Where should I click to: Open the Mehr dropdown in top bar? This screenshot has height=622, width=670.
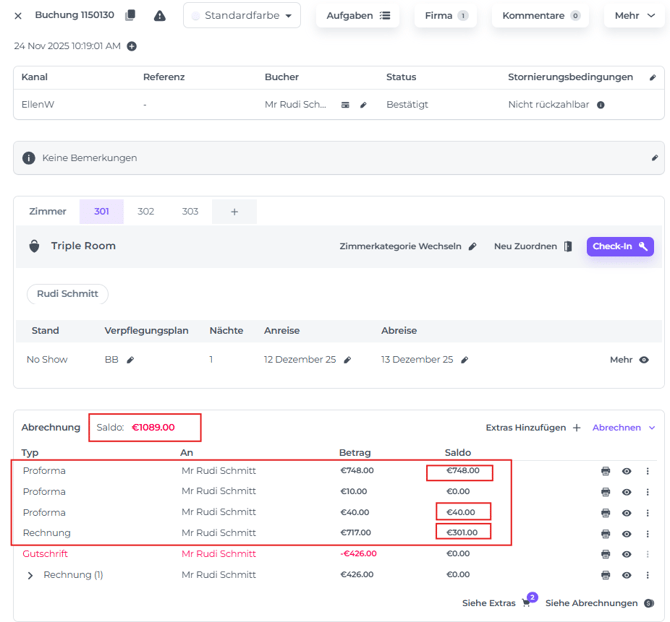(x=635, y=16)
